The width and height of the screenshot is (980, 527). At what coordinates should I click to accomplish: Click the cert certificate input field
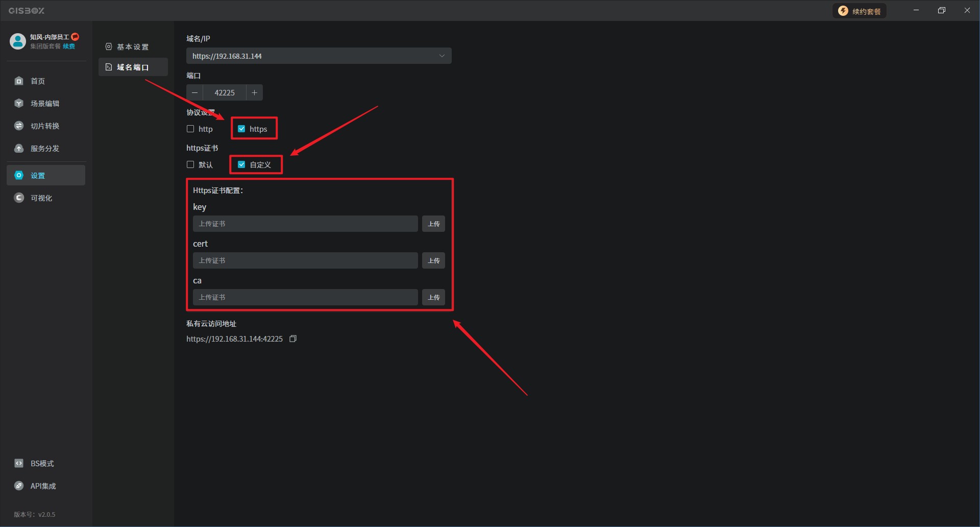coord(305,260)
